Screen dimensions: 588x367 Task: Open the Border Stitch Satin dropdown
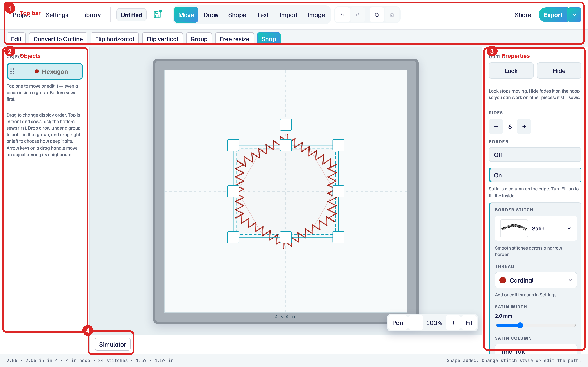coord(536,228)
